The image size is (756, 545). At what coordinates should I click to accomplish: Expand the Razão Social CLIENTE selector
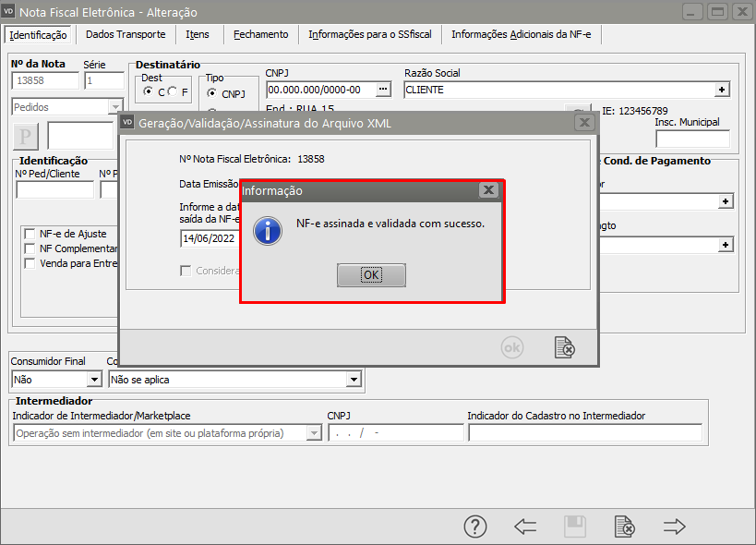722,90
